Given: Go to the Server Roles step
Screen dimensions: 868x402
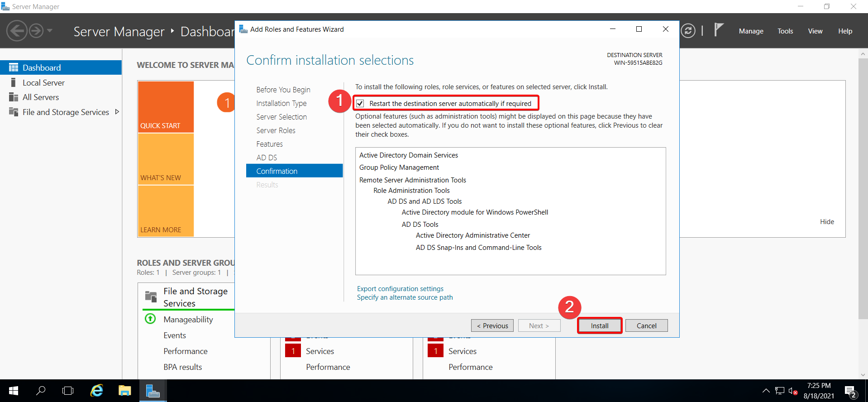Looking at the screenshot, I should [276, 130].
